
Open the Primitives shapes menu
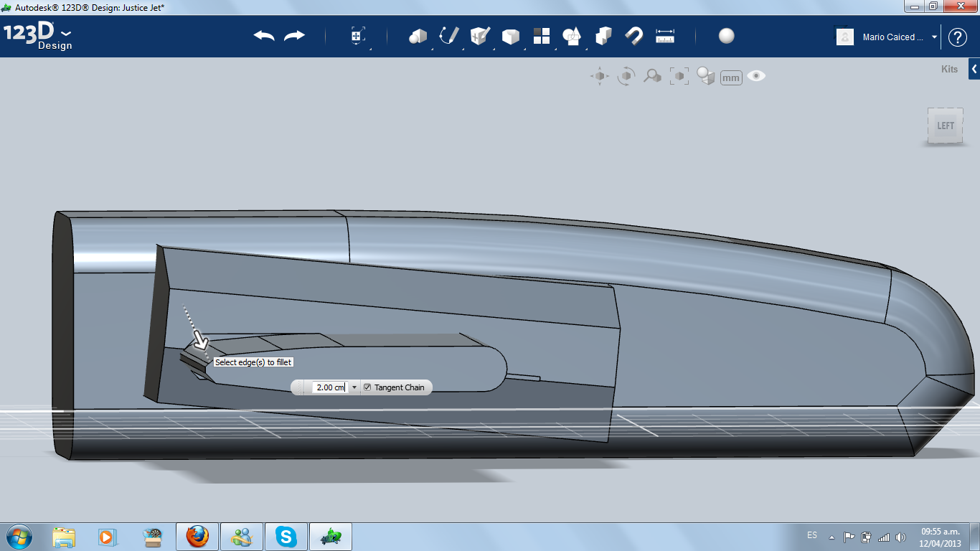(418, 36)
